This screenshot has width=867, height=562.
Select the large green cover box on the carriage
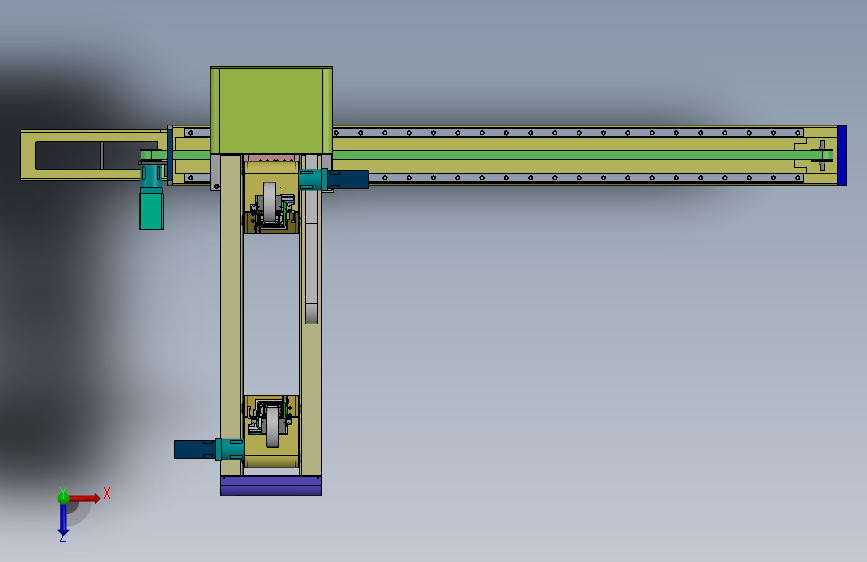[271, 111]
